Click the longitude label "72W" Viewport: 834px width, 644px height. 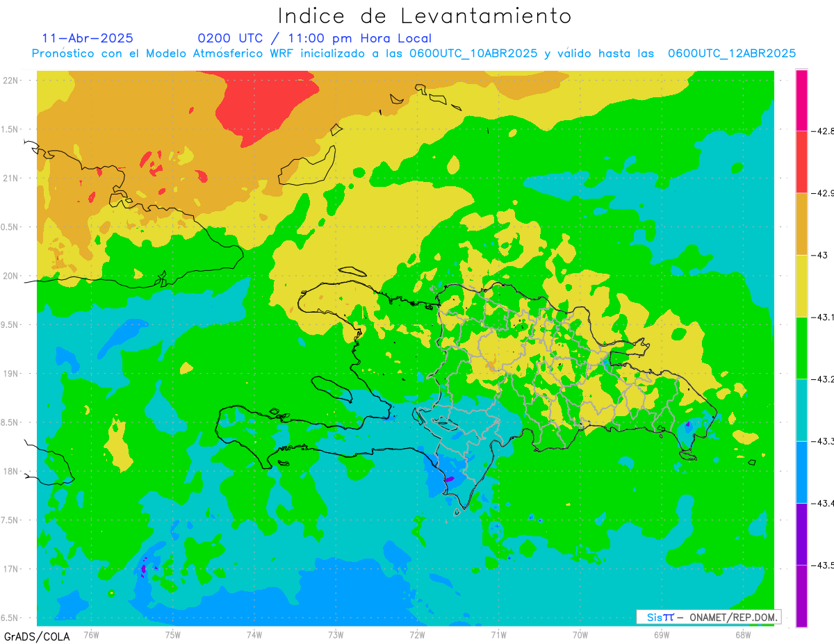click(x=417, y=634)
